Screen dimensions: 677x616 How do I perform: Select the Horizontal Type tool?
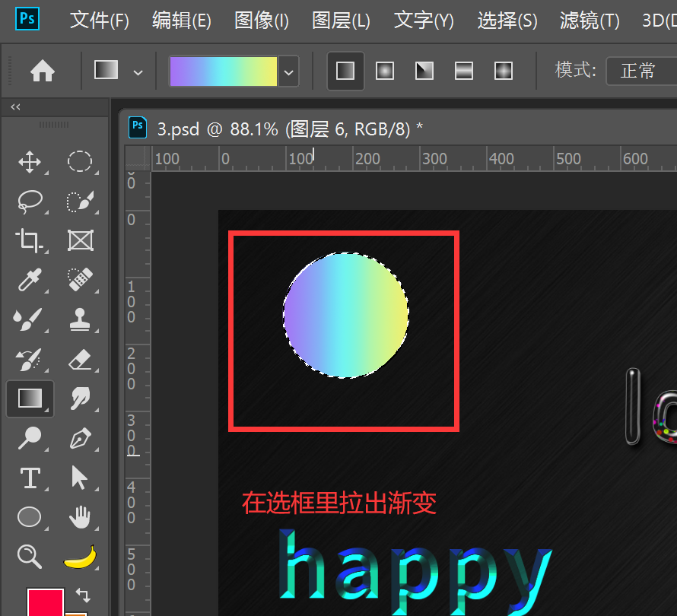point(30,478)
